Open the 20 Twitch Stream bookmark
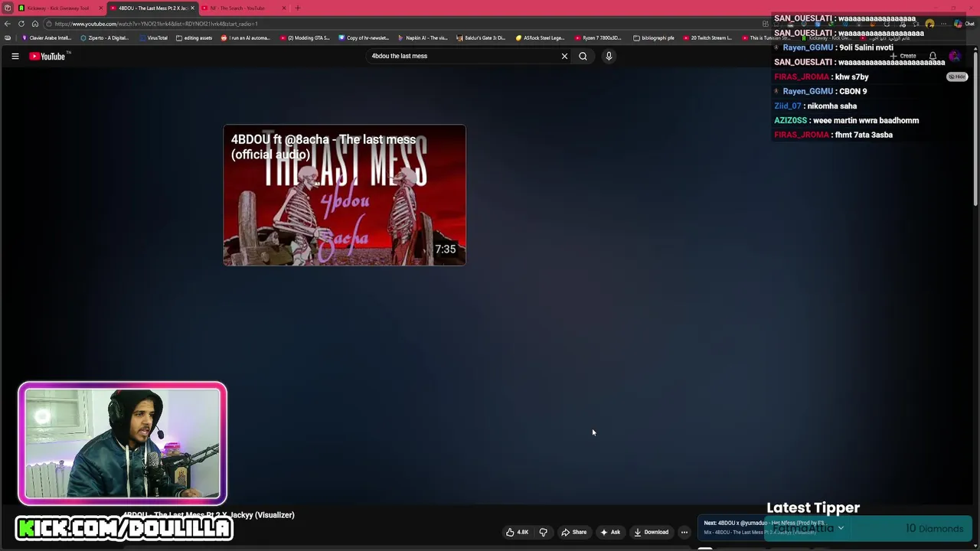980x551 pixels. click(x=707, y=37)
